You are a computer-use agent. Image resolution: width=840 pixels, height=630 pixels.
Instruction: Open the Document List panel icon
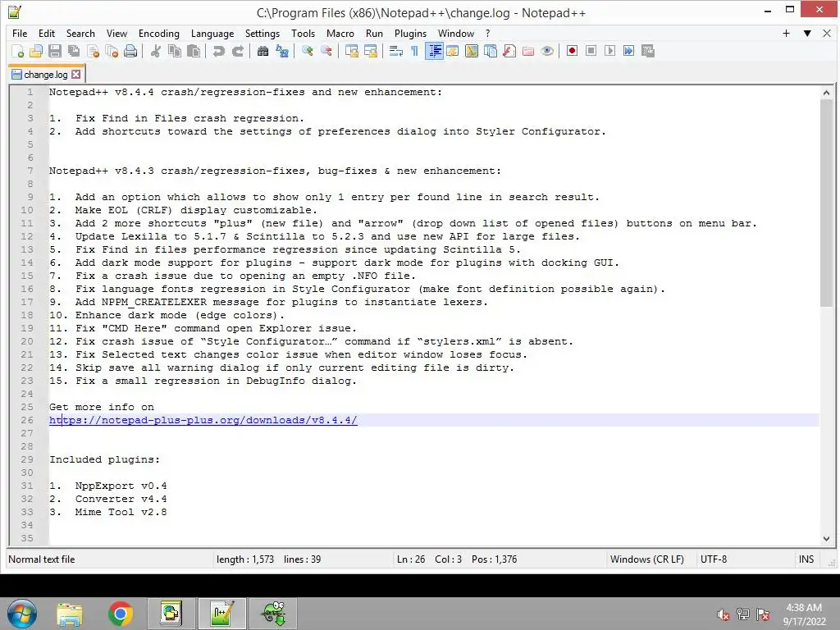[x=491, y=51]
